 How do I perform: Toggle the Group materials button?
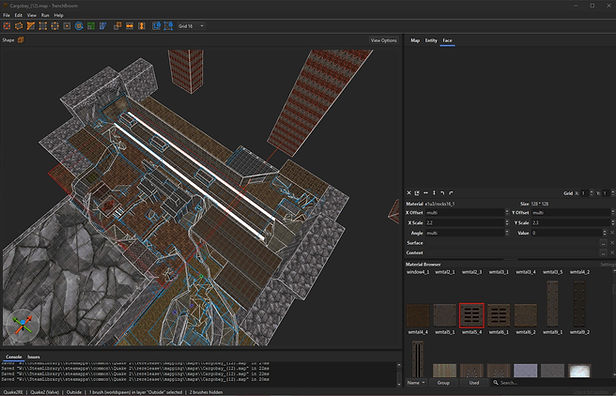444,383
